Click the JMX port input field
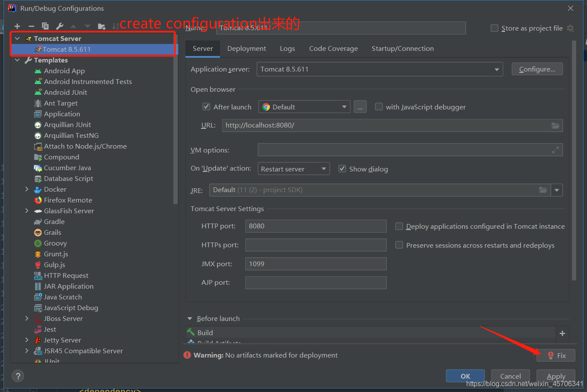Screen dimensions: 587x392 click(x=316, y=264)
